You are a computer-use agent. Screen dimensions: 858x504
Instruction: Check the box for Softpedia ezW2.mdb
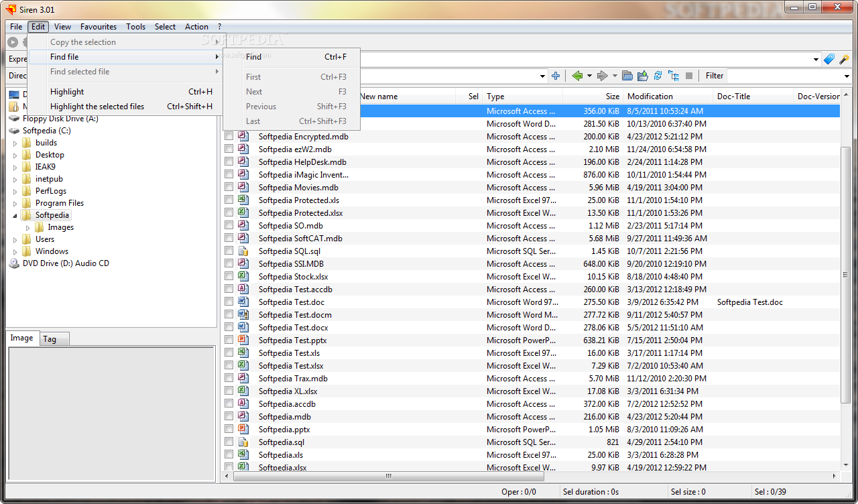coord(229,149)
